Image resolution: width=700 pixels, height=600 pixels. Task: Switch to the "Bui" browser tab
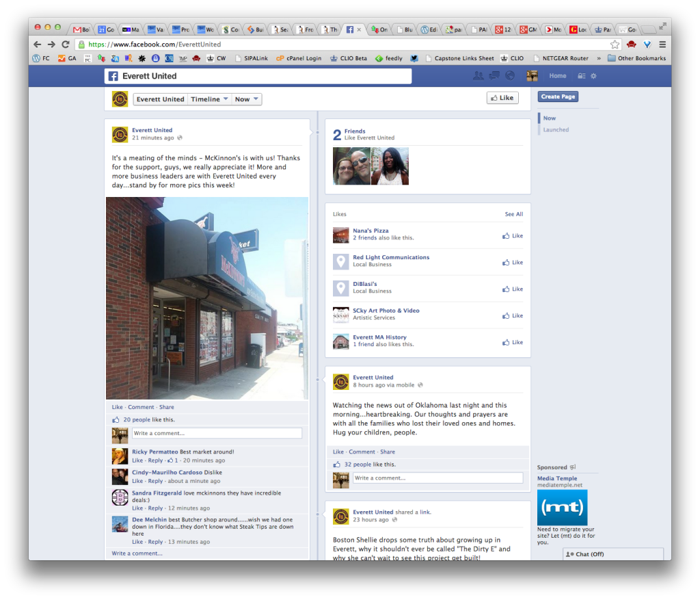[x=256, y=29]
